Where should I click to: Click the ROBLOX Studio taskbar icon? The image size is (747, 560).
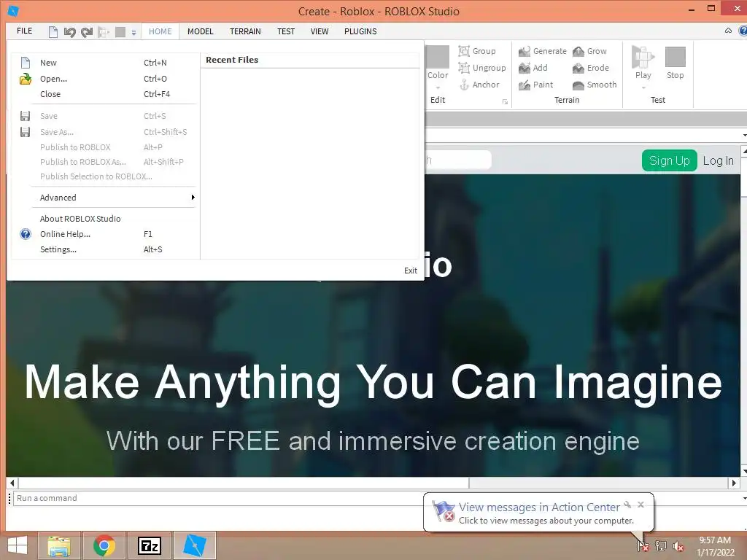coord(195,545)
